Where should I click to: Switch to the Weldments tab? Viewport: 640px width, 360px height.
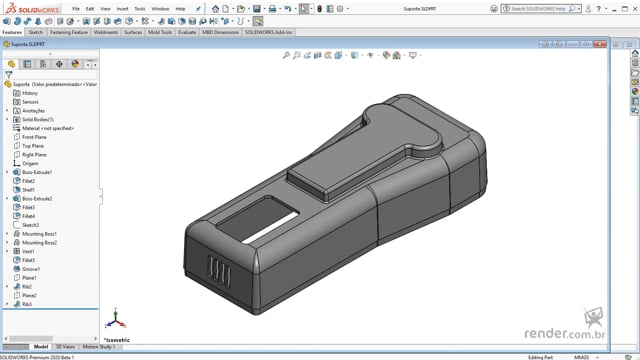click(106, 32)
